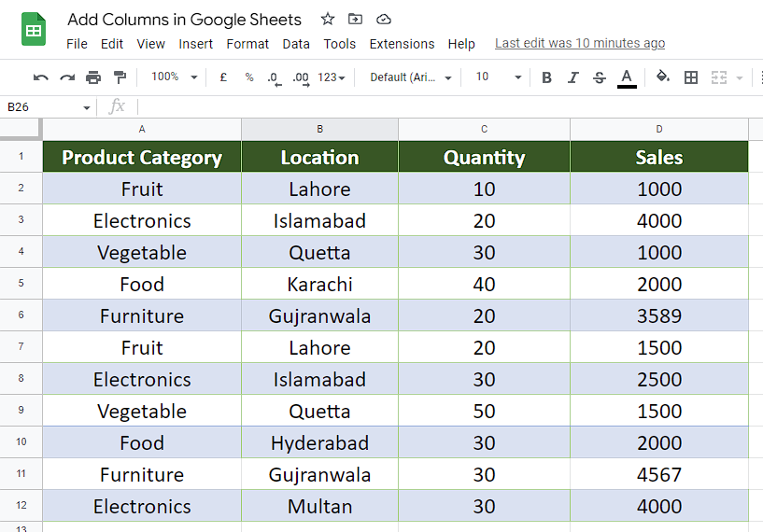Click the select-all corner box
This screenshot has height=532, width=763.
click(21, 129)
